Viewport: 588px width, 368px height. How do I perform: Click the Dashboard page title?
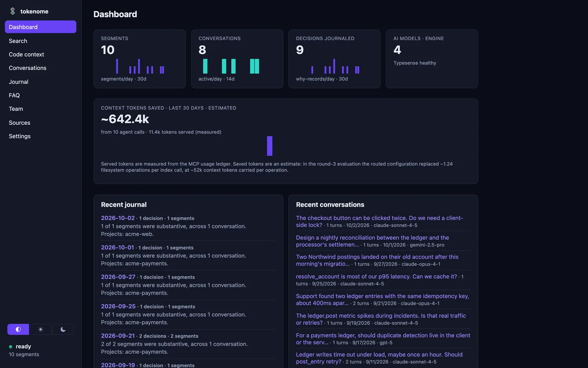tap(115, 14)
